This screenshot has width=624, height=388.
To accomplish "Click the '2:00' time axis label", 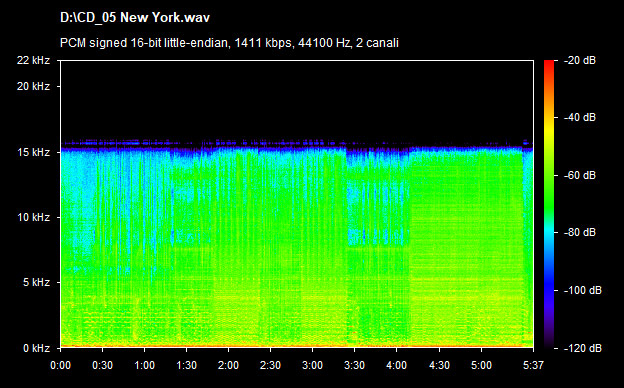I will [x=228, y=365].
